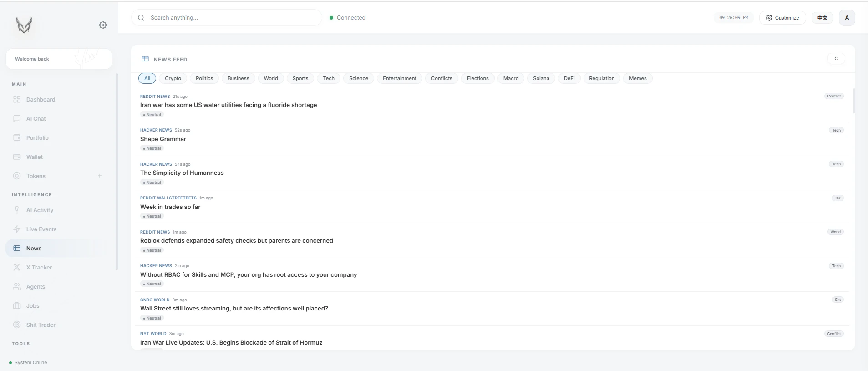Screen dimensions: 868x371
Task: Click the Customize gear icon
Action: click(769, 18)
